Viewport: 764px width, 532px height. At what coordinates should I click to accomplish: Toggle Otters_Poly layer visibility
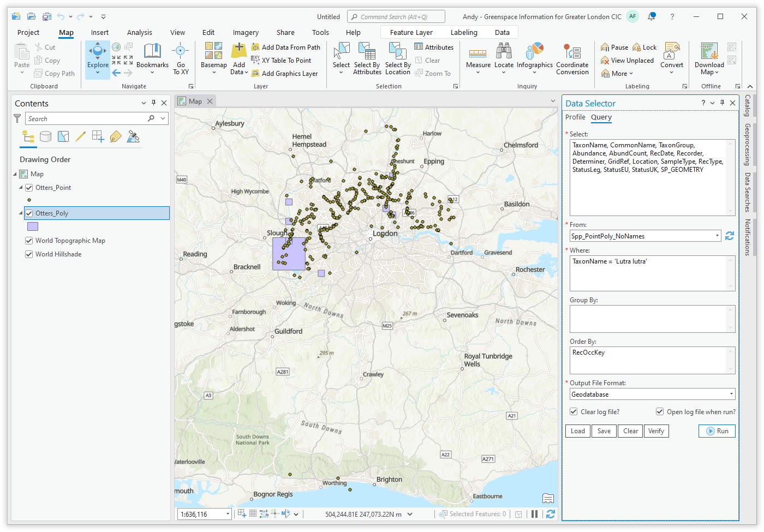[29, 213]
